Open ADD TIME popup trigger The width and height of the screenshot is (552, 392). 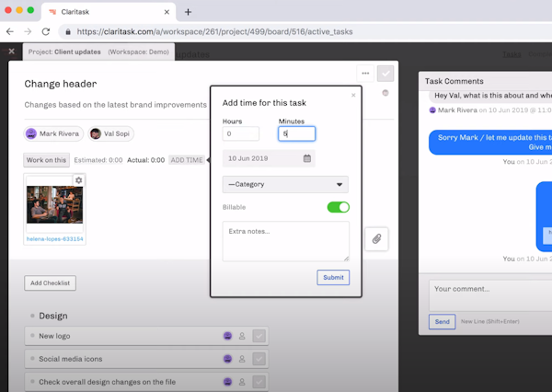[x=187, y=160]
